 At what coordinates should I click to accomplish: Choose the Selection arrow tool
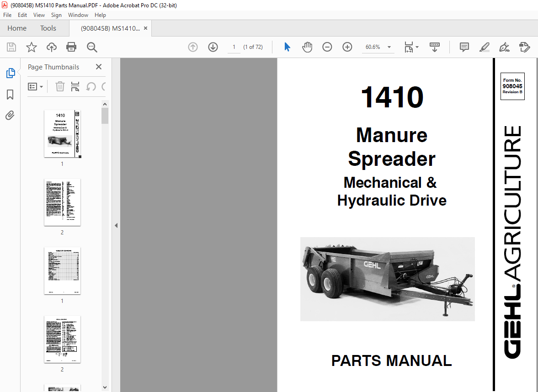pos(287,47)
